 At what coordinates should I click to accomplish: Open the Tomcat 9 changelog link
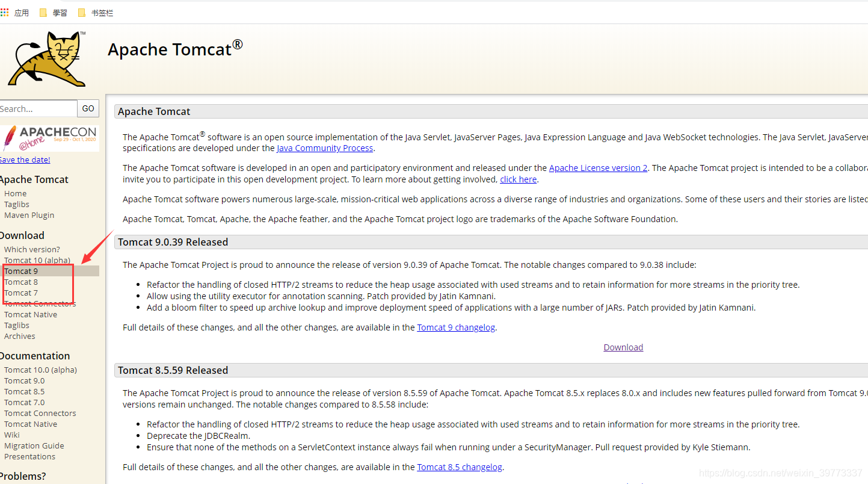(x=457, y=327)
